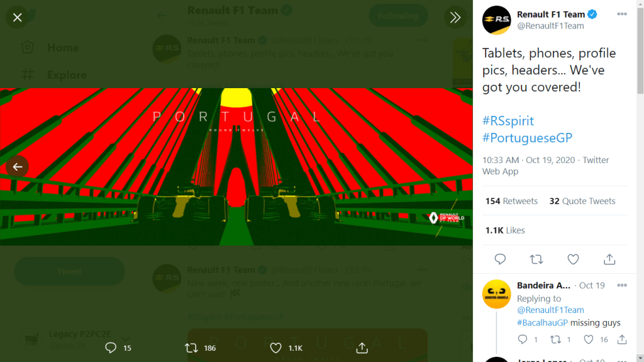Toggle the heart icon in the tweet sidebar

pos(573,259)
